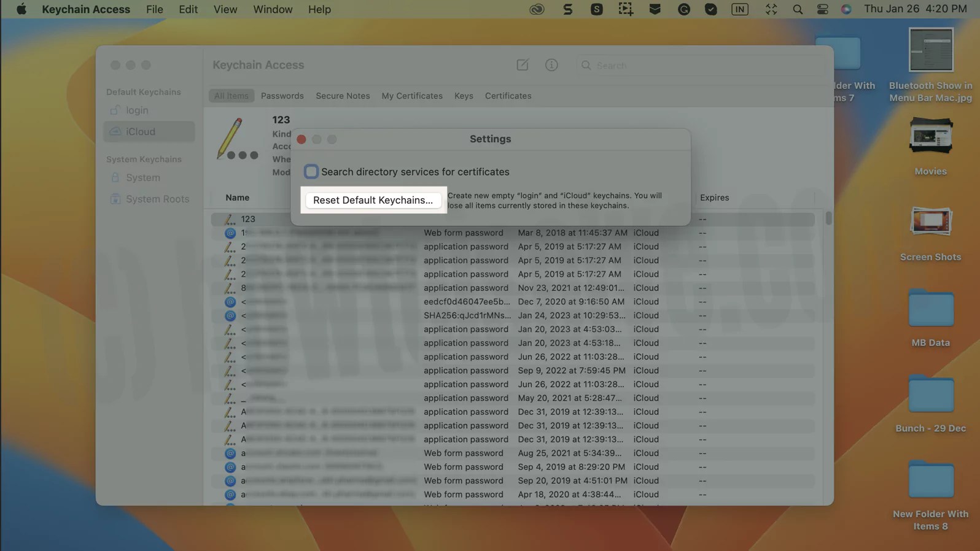This screenshot has height=551, width=980.
Task: Open the Window menu
Action: point(273,9)
